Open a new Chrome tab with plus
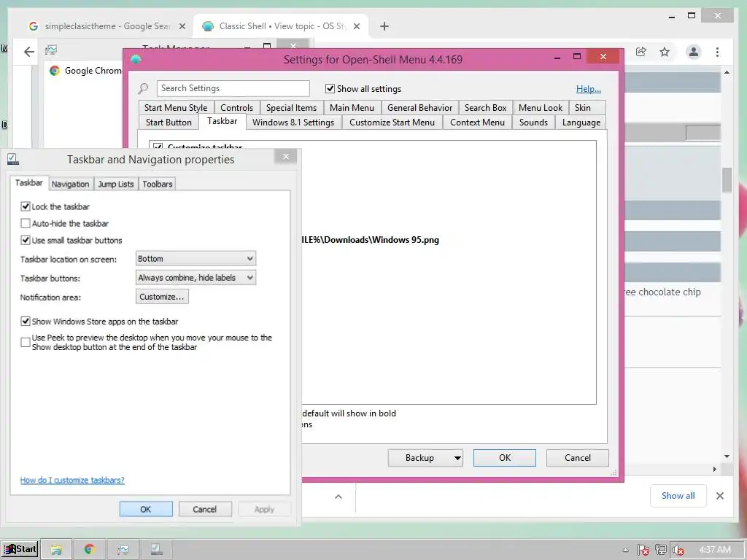The width and height of the screenshot is (747, 560). pos(384,26)
